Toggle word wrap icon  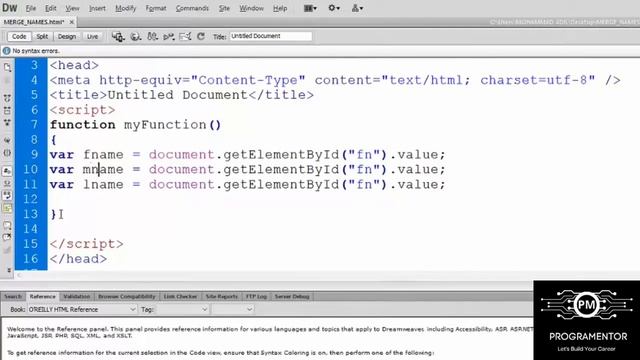tap(7, 196)
